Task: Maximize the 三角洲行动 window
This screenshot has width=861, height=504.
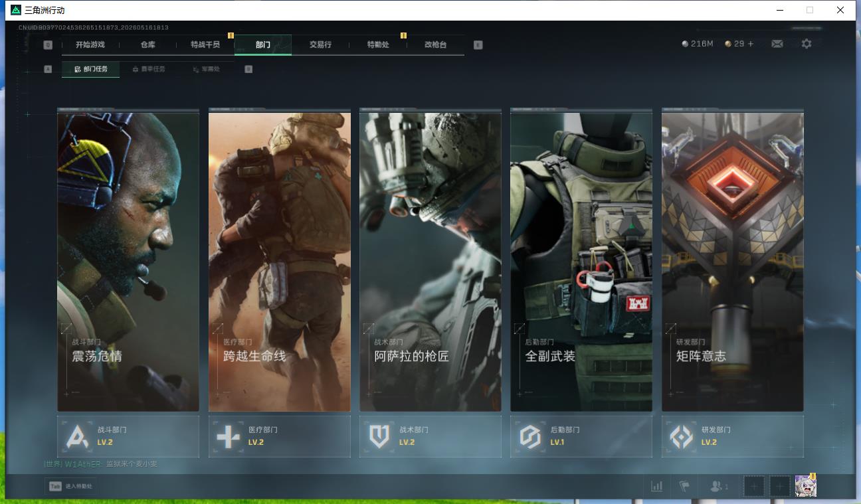Action: pos(810,10)
